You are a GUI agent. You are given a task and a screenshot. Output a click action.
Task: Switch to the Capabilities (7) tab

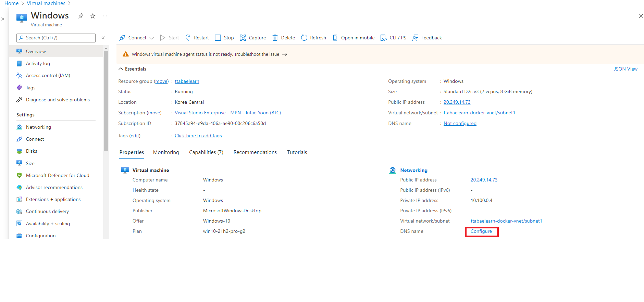[x=206, y=152]
